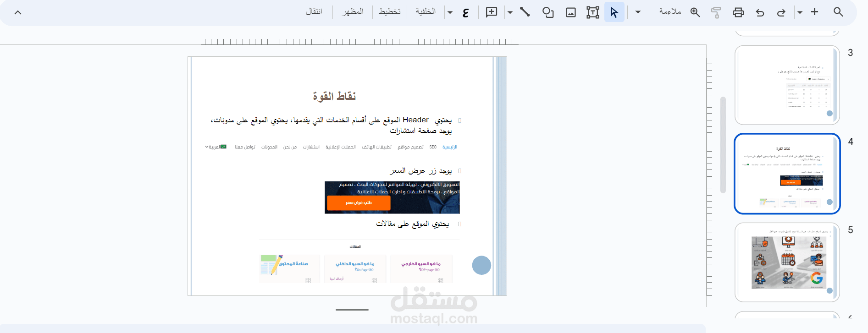Image resolution: width=868 pixels, height=333 pixels.
Task: Click the الخلفية background button
Action: tap(426, 11)
